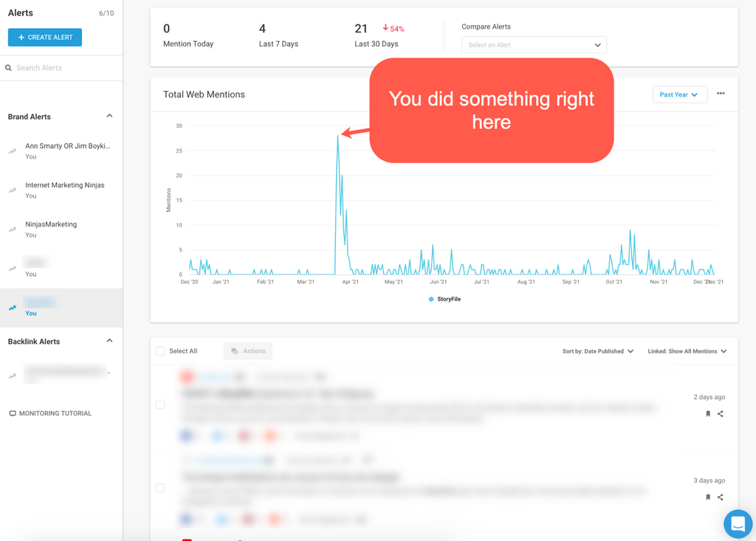Collapse the Brand Alerts section
The width and height of the screenshot is (756, 541).
[x=109, y=116]
